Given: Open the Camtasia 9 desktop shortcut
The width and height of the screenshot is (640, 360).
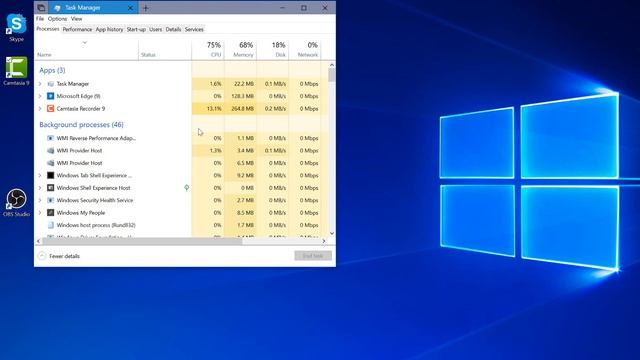Looking at the screenshot, I should pos(16,70).
